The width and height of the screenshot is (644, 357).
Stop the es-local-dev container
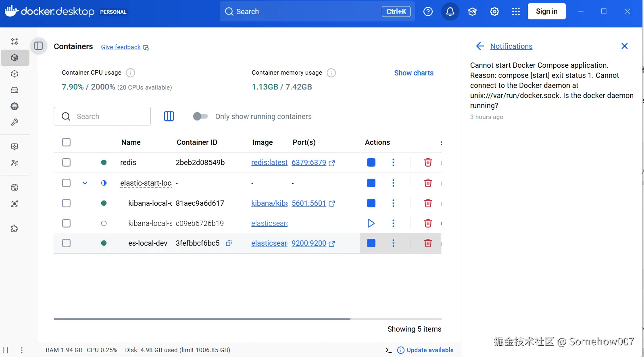(x=371, y=243)
